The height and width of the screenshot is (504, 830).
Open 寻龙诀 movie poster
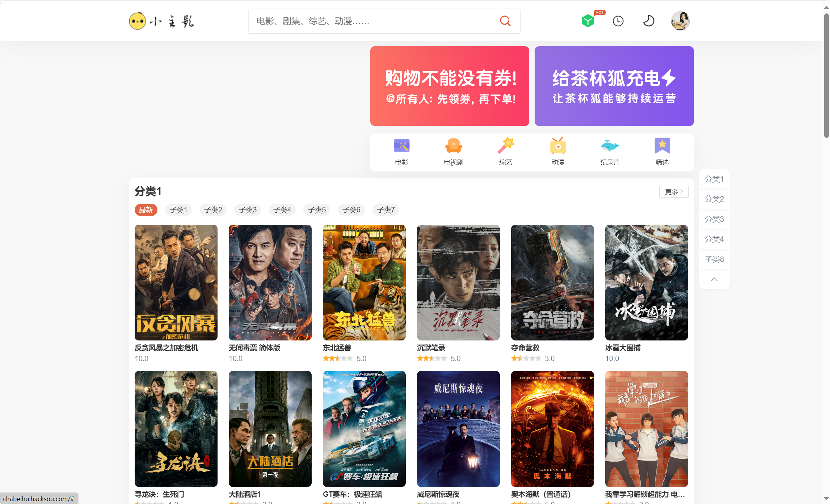pyautogui.click(x=176, y=429)
